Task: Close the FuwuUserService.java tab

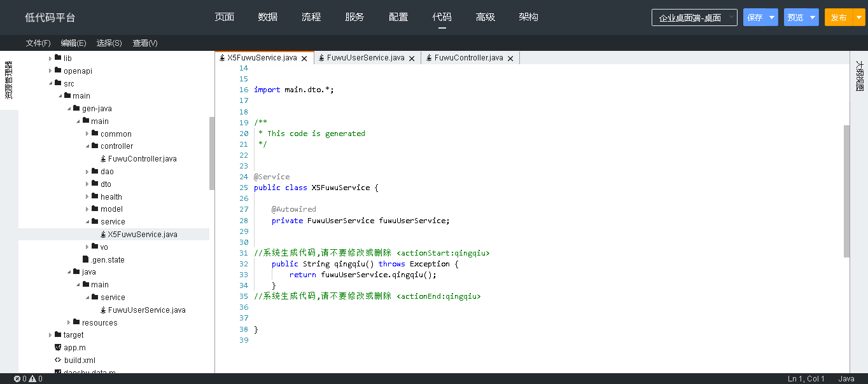Action: pyautogui.click(x=412, y=58)
